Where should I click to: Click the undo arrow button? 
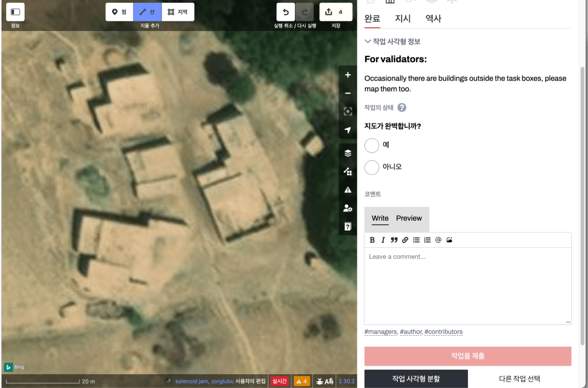[x=286, y=11]
